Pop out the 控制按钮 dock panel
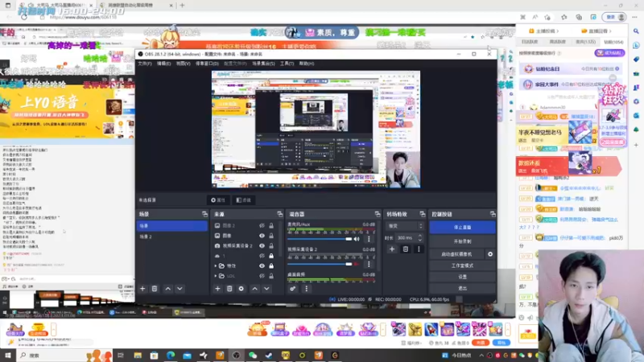Screen dimensions: 644x362 coord(493,214)
